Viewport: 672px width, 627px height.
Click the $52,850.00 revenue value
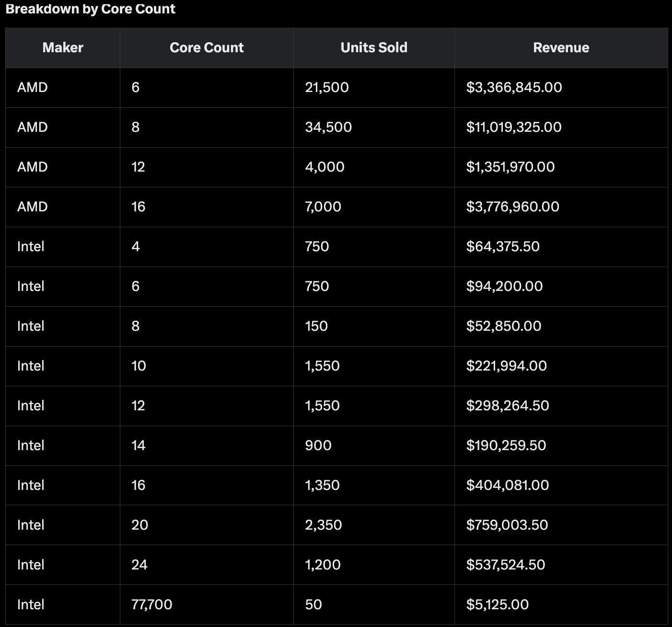click(504, 326)
